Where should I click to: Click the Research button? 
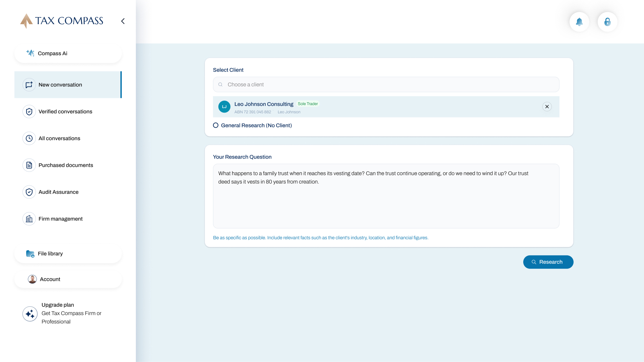click(x=548, y=262)
